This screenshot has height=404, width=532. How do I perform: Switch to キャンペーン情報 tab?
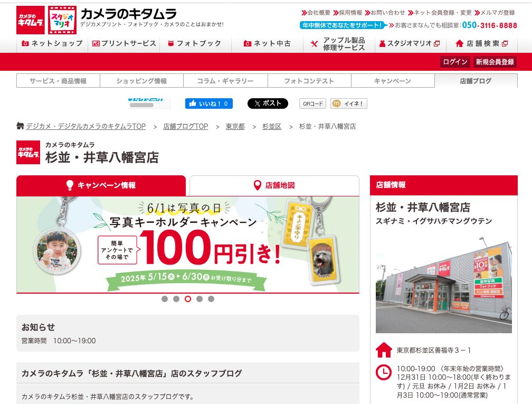(101, 185)
